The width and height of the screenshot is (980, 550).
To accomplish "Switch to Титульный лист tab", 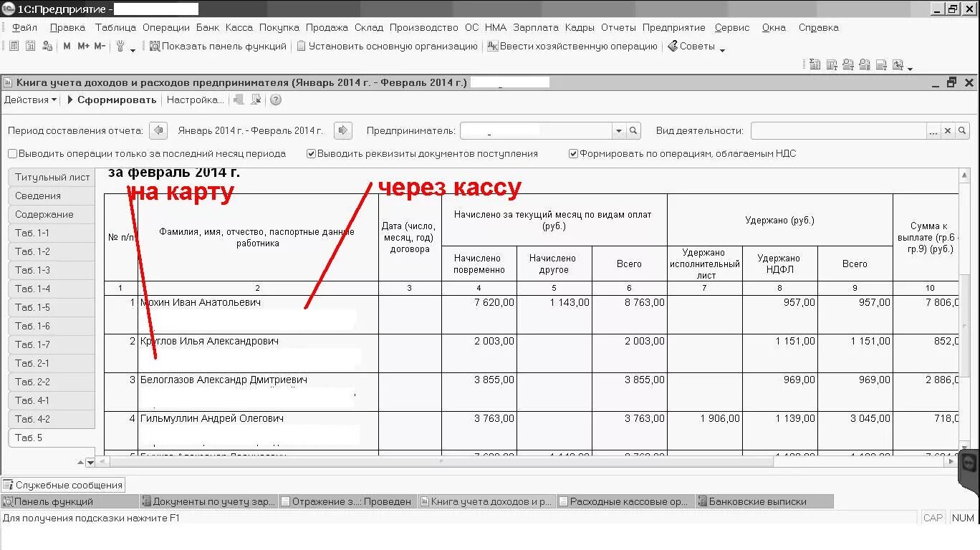I will (x=52, y=177).
